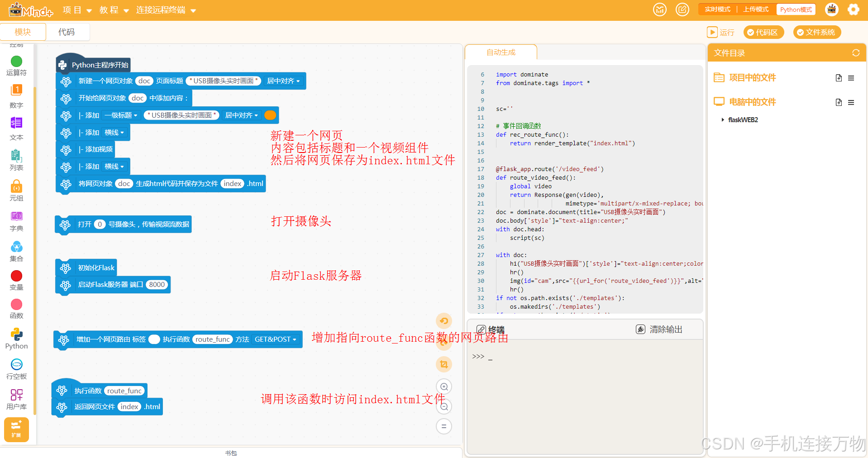The height and width of the screenshot is (458, 868).
Task: Select the 字典 block category
Action: point(16,221)
